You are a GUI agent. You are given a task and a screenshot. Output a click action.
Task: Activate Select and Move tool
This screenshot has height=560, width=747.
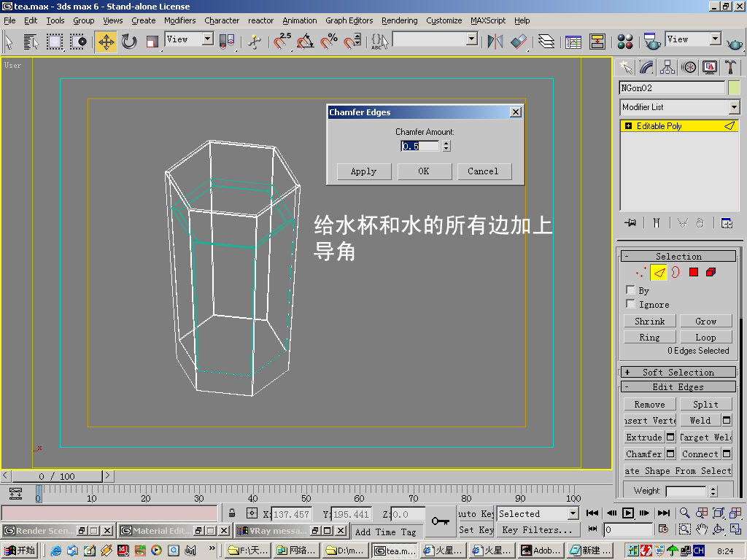[x=106, y=42]
